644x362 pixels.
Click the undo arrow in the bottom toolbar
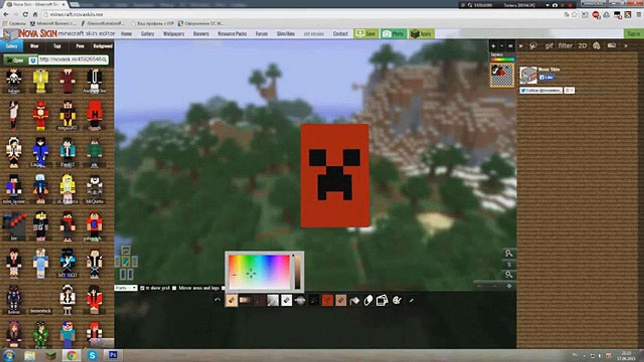217,300
